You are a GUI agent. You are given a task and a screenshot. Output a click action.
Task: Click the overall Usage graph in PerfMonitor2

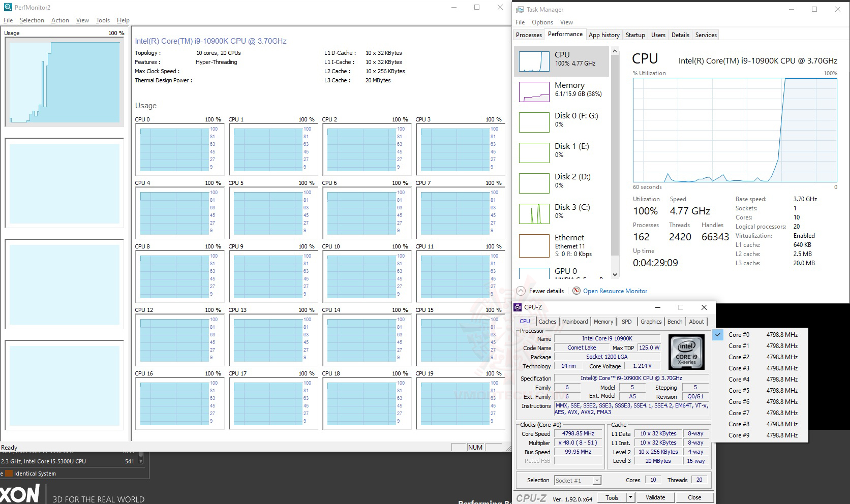pos(65,82)
